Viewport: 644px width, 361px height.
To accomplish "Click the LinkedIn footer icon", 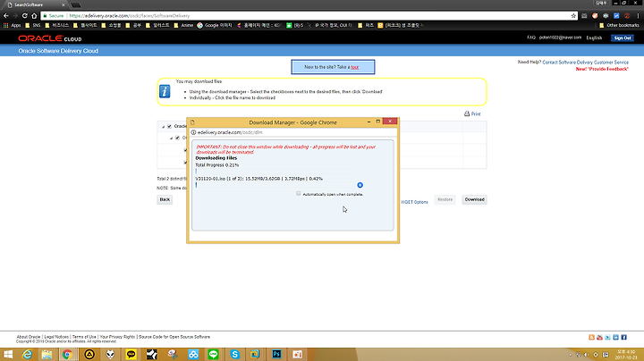I will [x=615, y=337].
